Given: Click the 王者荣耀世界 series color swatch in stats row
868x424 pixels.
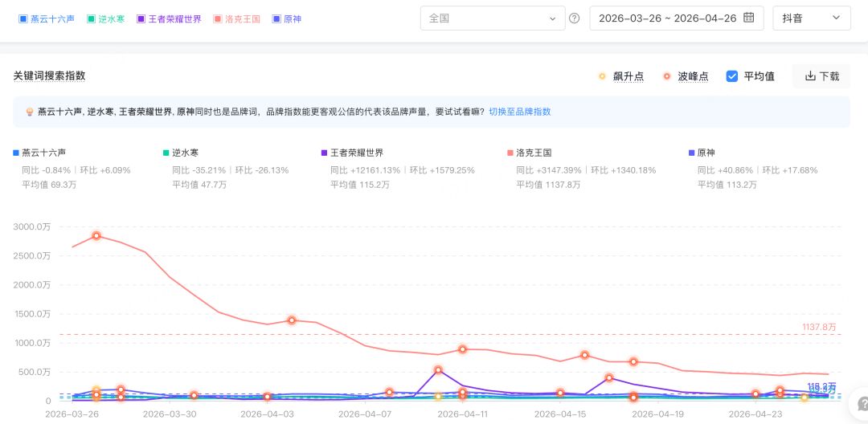Looking at the screenshot, I should coord(325,153).
